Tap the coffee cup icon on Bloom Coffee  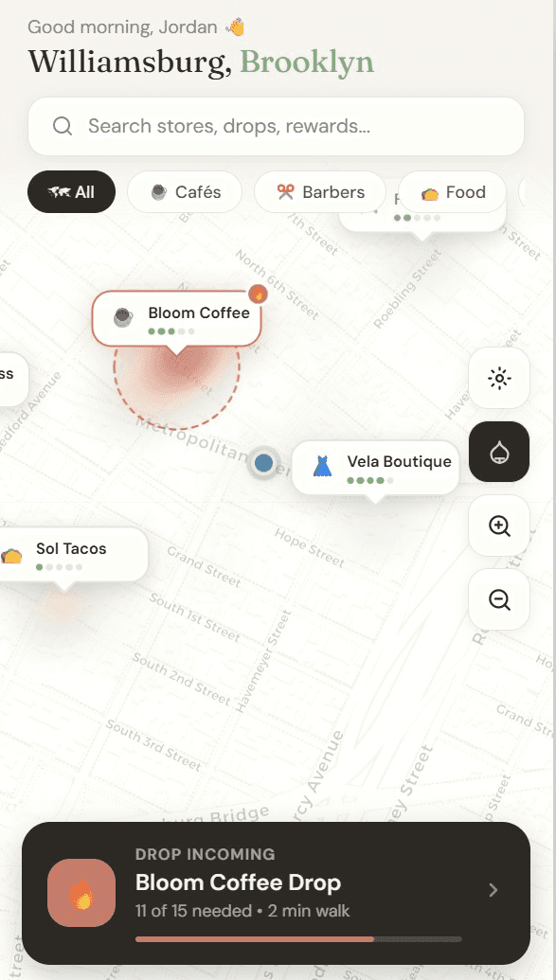tap(122, 317)
